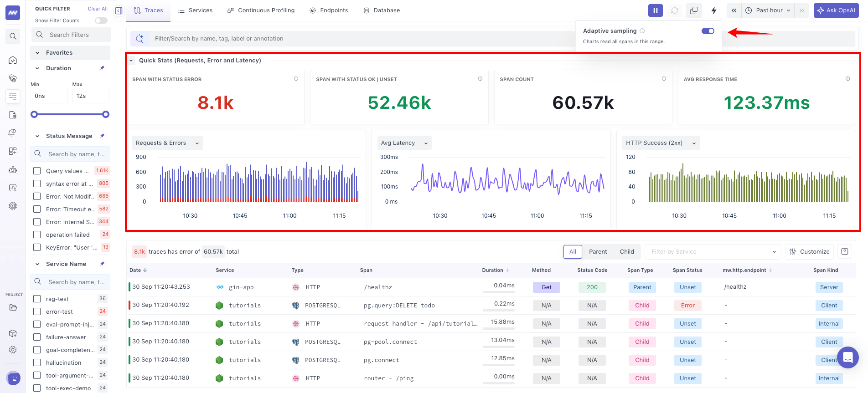Open the Endpoints tab
The height and width of the screenshot is (393, 868).
(x=329, y=10)
